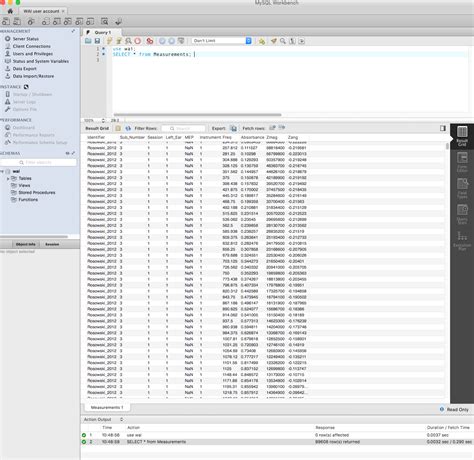This screenshot has width=474, height=460.
Task: Click the Read Only status indicator
Action: tap(454, 409)
